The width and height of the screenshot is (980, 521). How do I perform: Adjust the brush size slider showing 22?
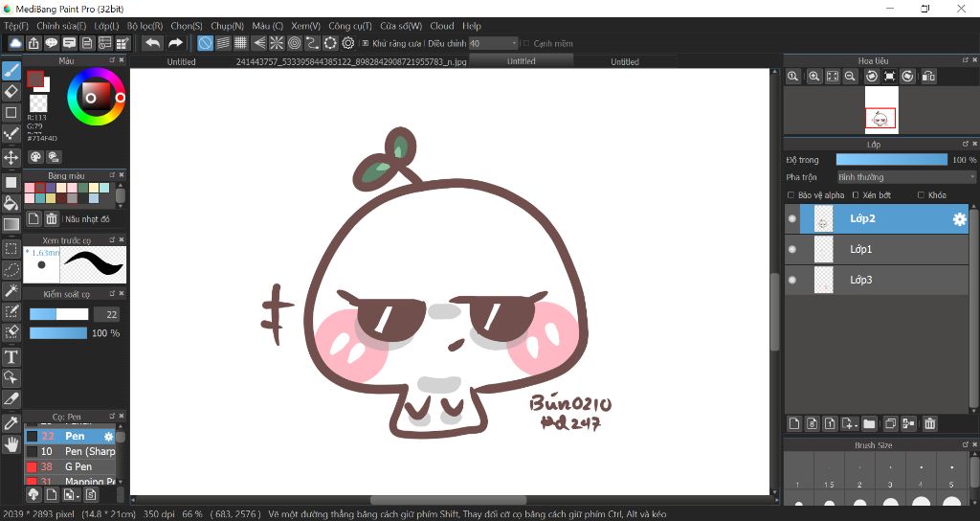(x=58, y=314)
